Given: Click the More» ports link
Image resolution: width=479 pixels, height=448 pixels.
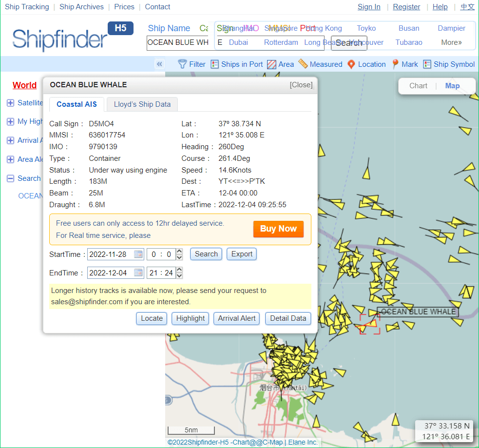Looking at the screenshot, I should point(452,42).
